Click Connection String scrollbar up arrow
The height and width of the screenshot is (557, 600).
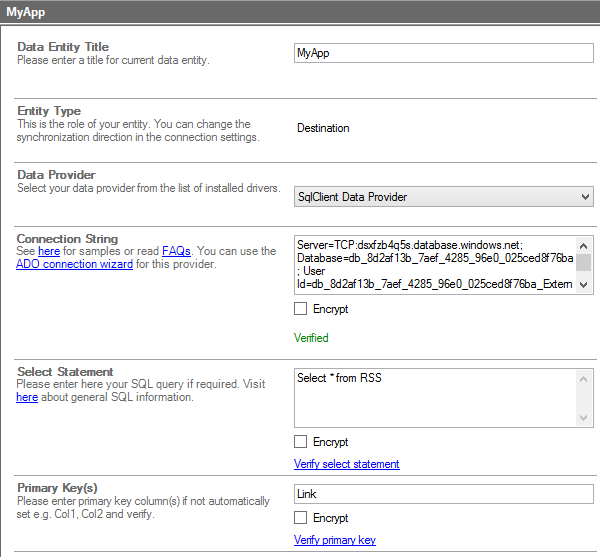tap(584, 243)
